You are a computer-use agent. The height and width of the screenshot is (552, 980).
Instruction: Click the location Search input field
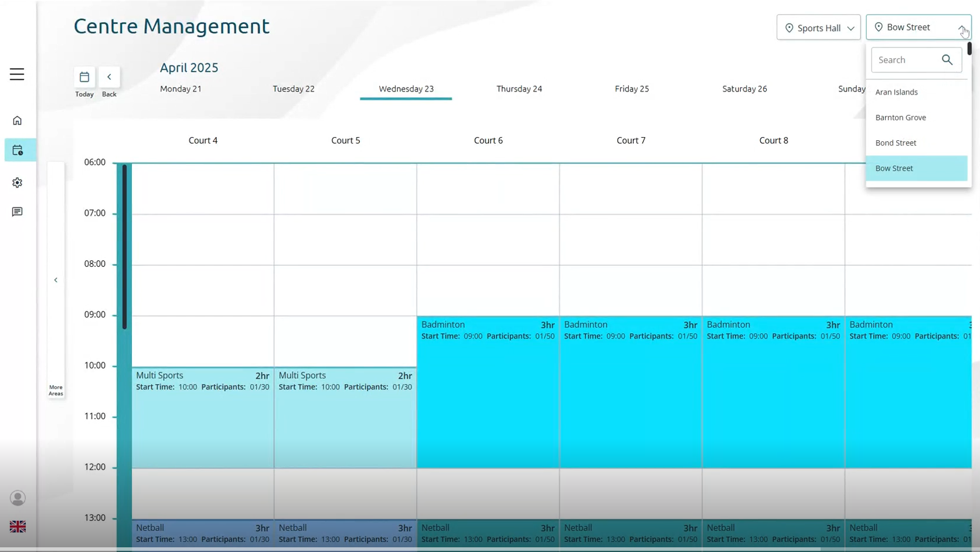tap(906, 60)
